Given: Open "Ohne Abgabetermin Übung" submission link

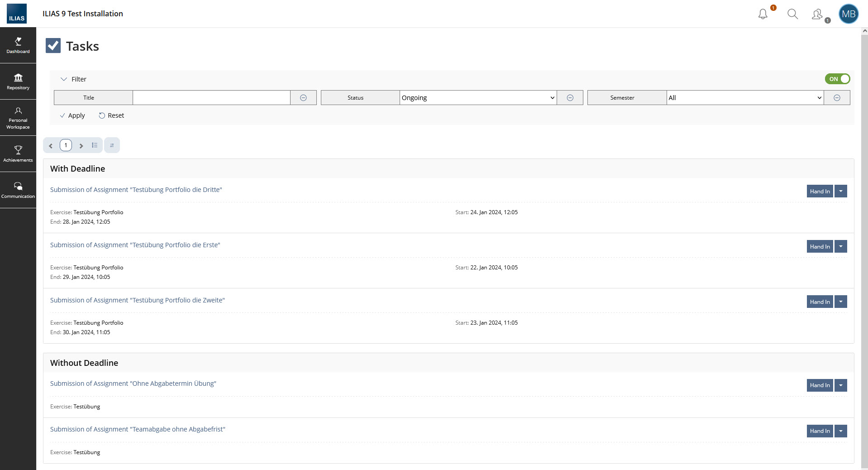Looking at the screenshot, I should 133,384.
